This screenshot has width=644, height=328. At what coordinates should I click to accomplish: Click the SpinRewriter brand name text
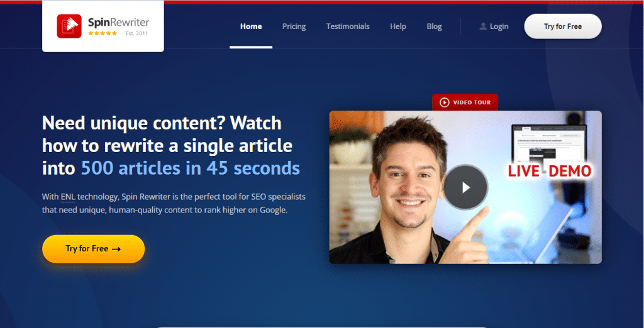pos(118,23)
